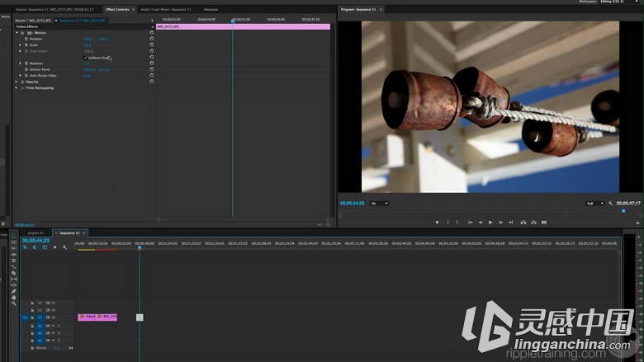Reset the Anti-flicker Filter parameter
Viewport: 644px width, 362px height.
(x=152, y=75)
